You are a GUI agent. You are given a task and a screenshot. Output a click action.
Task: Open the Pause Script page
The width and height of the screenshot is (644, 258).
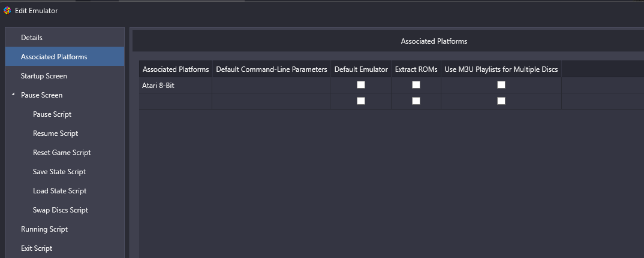pyautogui.click(x=65, y=114)
